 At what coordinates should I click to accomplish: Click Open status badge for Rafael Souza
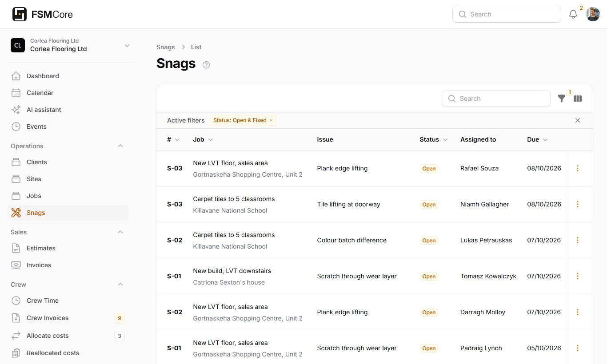tap(429, 169)
